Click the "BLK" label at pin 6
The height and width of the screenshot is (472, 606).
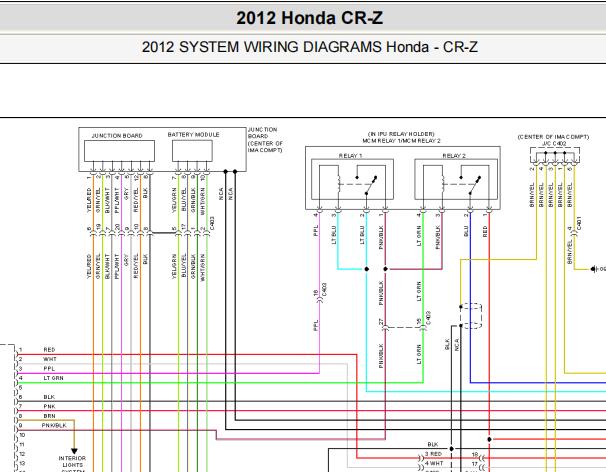pyautogui.click(x=49, y=397)
